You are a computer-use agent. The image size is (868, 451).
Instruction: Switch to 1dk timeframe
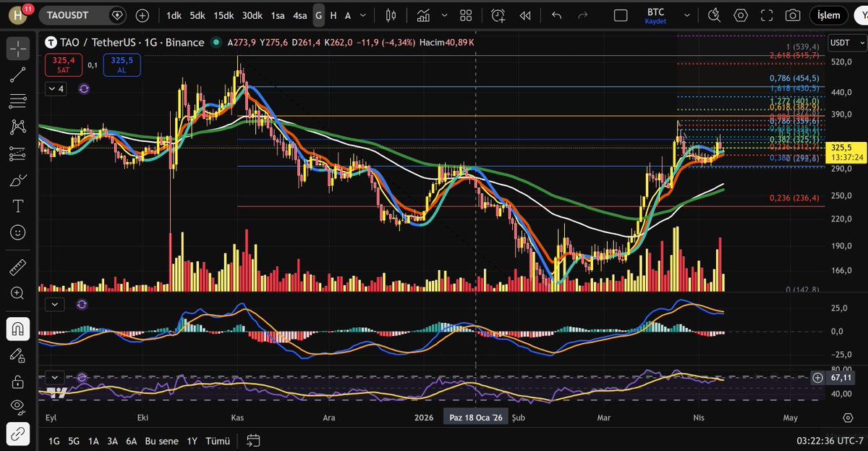pyautogui.click(x=174, y=15)
